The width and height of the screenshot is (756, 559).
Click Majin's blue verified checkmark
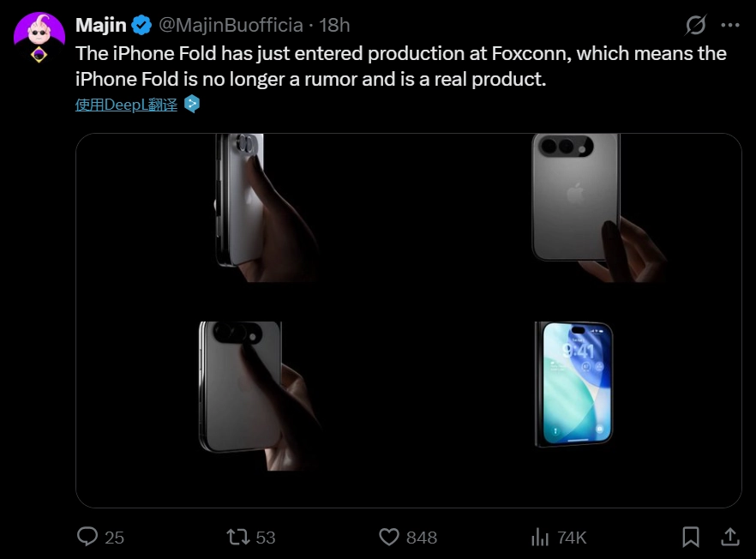point(140,25)
